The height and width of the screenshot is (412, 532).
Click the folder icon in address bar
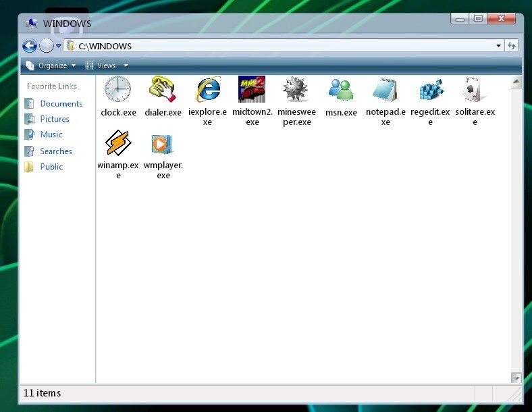[71, 45]
